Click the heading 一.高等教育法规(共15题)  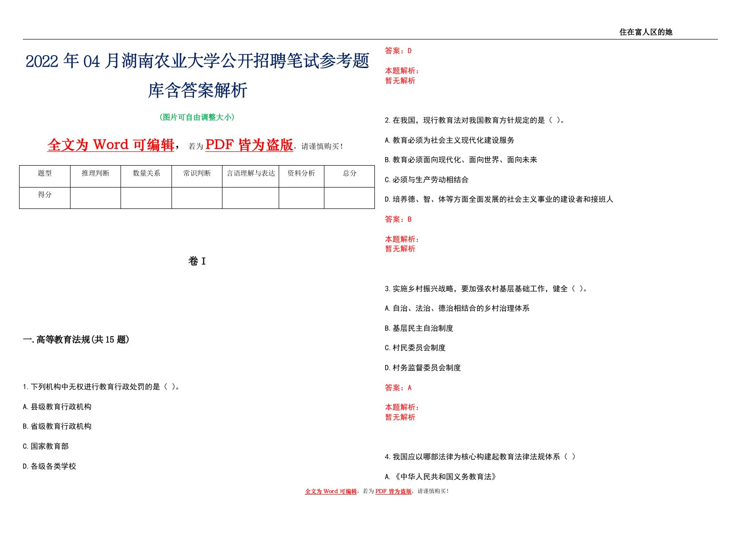pos(76,339)
